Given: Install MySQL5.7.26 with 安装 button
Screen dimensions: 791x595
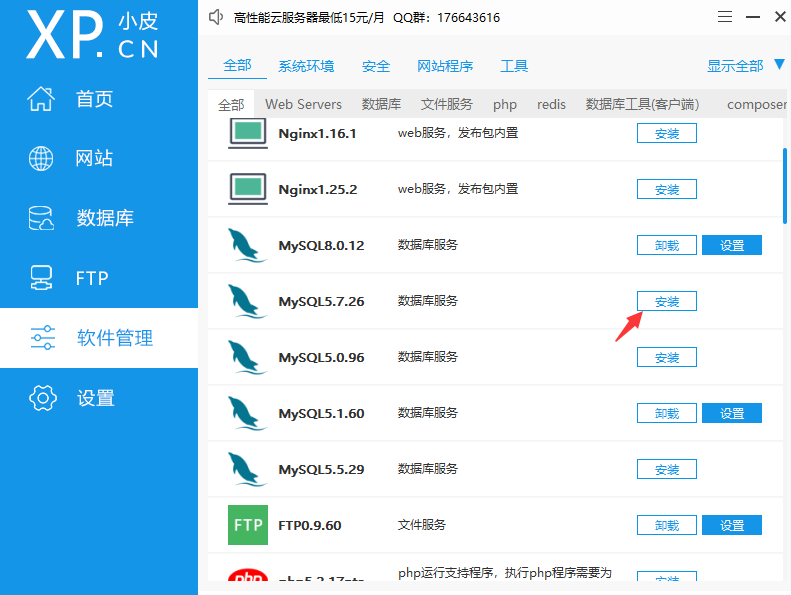Looking at the screenshot, I should [667, 301].
